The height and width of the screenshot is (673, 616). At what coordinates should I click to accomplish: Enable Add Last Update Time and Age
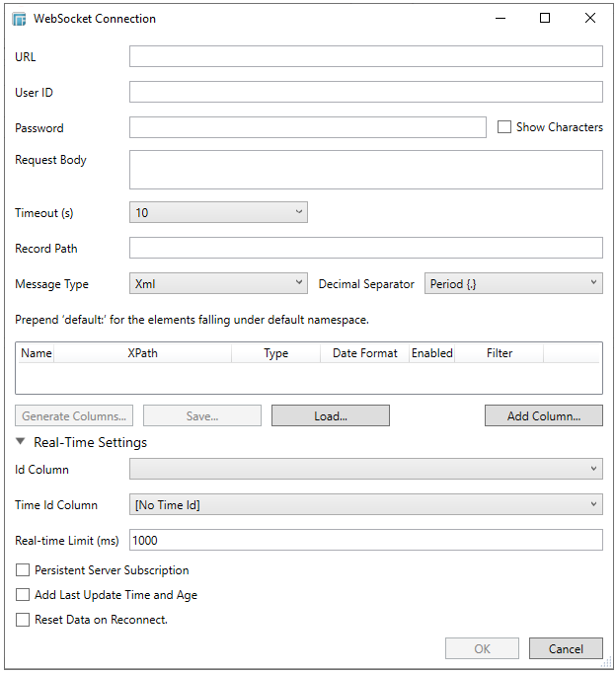pyautogui.click(x=23, y=595)
